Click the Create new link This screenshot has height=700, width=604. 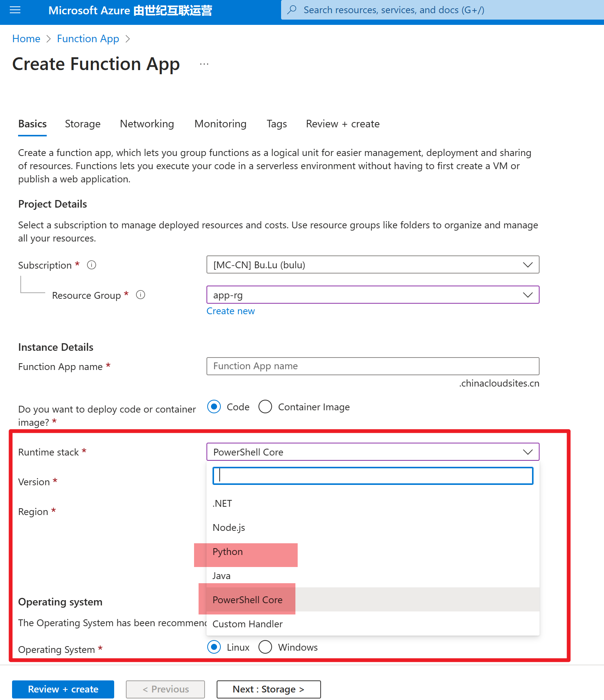(231, 311)
